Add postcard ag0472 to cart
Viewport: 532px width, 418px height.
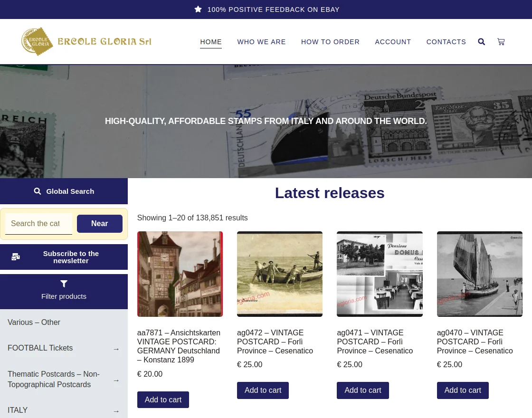[263, 390]
